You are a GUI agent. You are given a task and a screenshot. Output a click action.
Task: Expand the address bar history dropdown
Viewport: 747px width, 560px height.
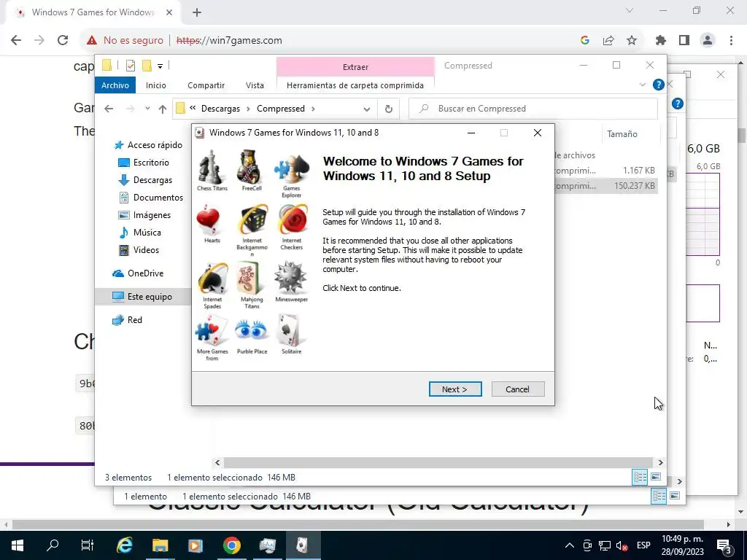(366, 109)
